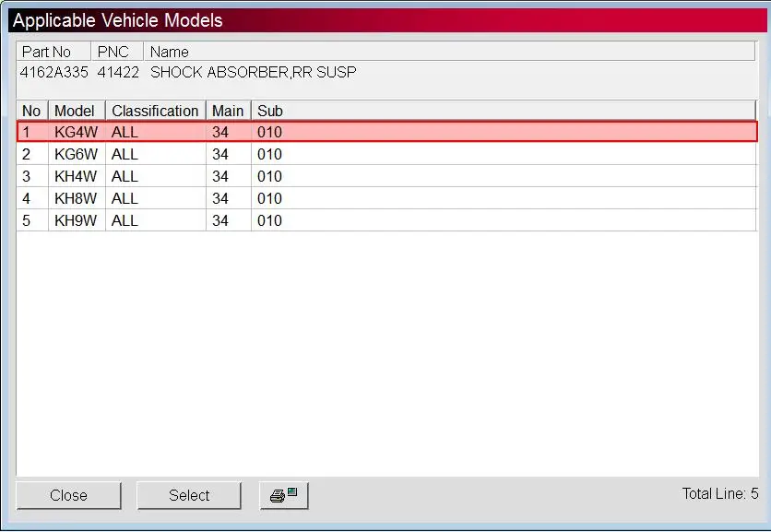
Task: Click the PNC column header
Action: click(117, 52)
